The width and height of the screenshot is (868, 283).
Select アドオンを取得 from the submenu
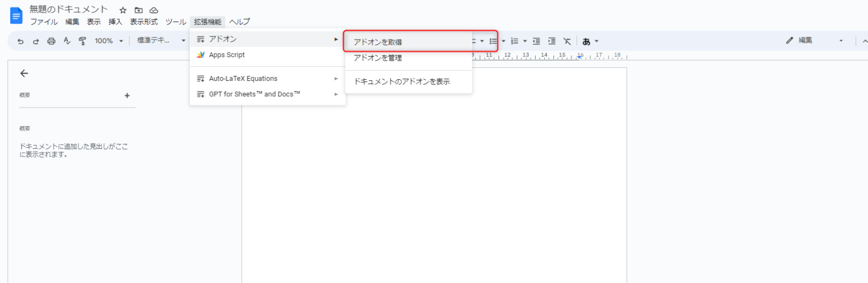coord(378,42)
